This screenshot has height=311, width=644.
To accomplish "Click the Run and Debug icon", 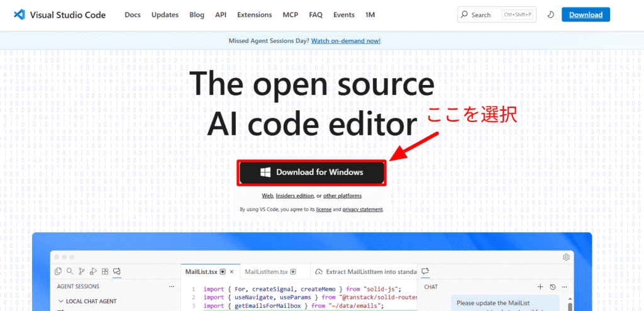I will (93, 271).
